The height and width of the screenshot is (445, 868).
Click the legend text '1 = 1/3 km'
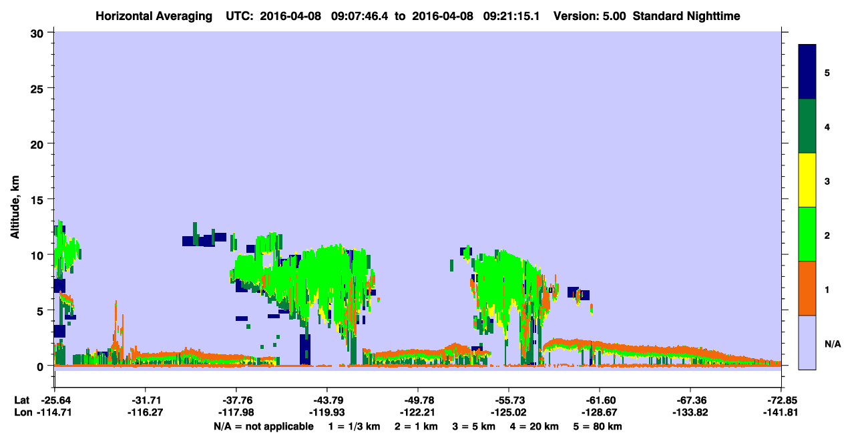point(354,426)
